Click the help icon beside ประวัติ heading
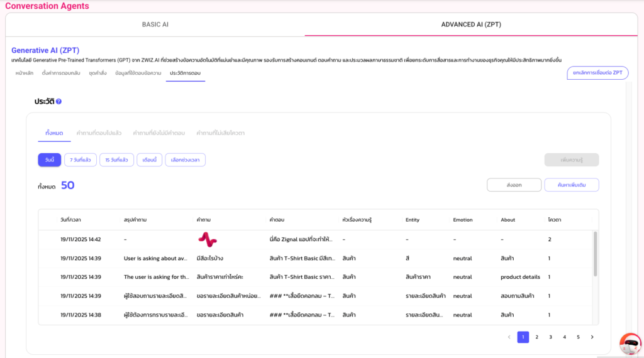 [58, 101]
